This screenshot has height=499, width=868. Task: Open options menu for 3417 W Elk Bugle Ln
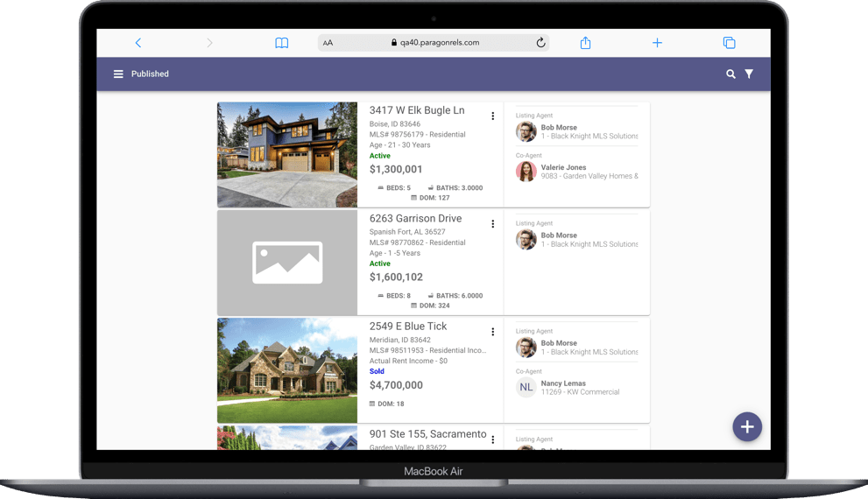[x=492, y=116]
